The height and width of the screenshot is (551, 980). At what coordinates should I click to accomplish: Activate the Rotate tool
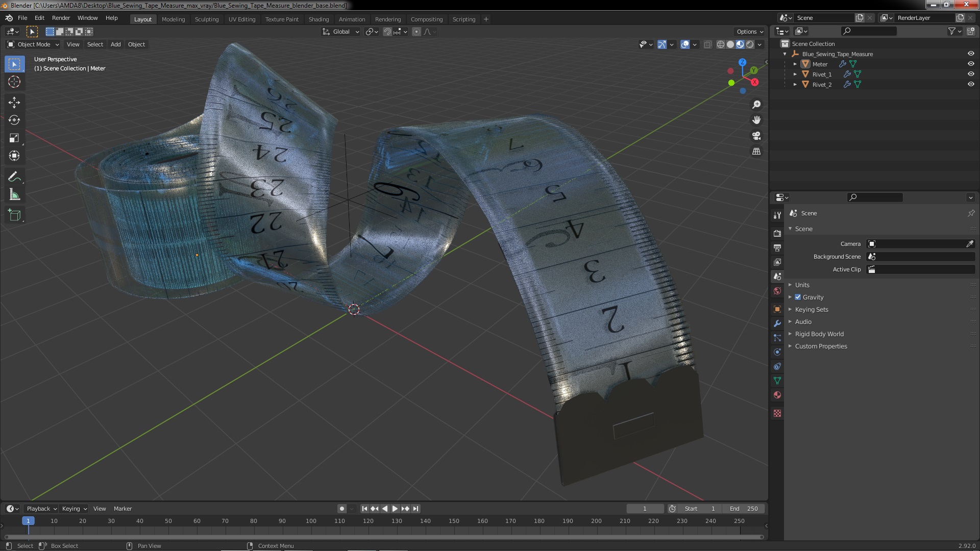pos(14,120)
